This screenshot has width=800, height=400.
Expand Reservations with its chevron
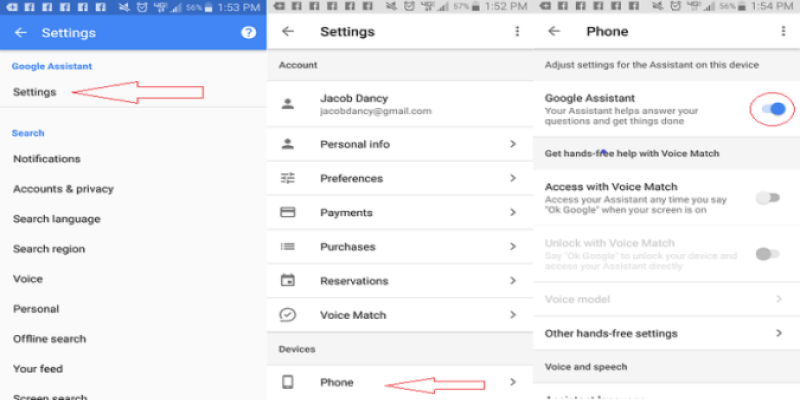click(x=513, y=281)
